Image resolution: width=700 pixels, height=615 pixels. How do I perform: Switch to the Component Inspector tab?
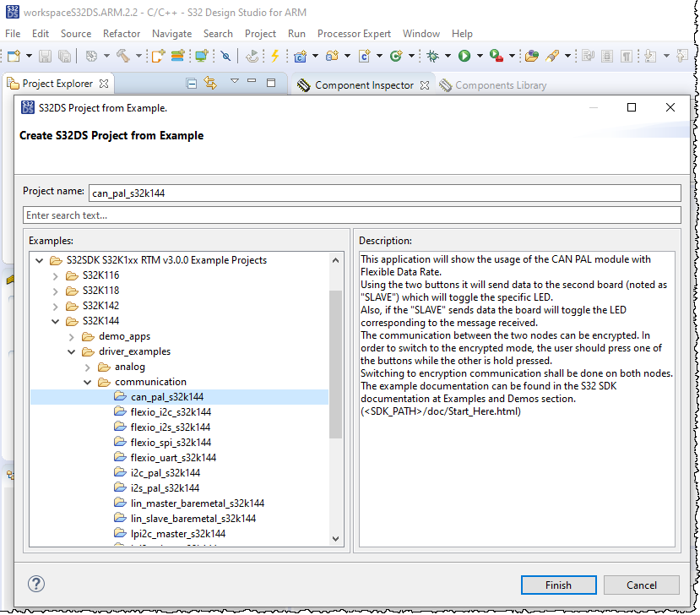point(364,84)
